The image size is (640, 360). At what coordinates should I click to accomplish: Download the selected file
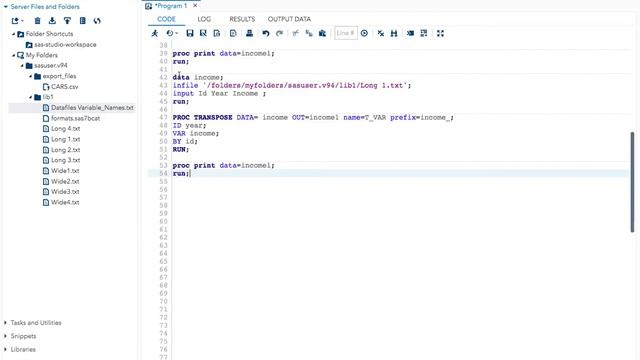pyautogui.click(x=52, y=21)
